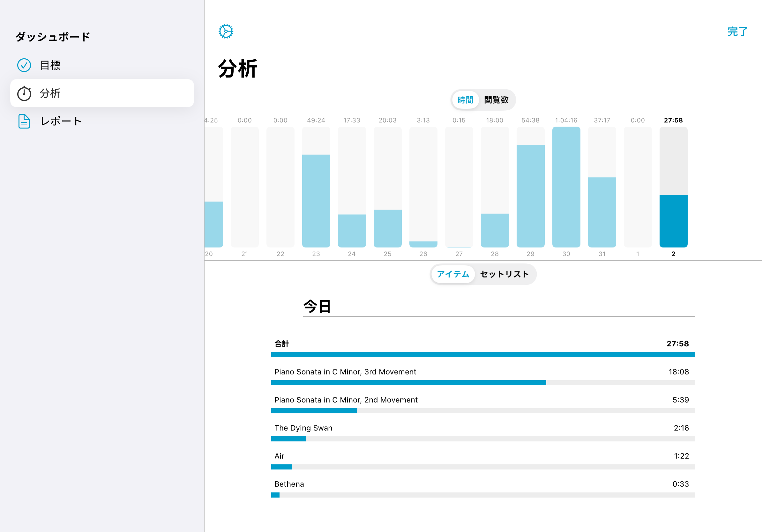Screen dimensions: 762x532
Task: Select 分析 in the sidebar
Action: click(x=102, y=93)
